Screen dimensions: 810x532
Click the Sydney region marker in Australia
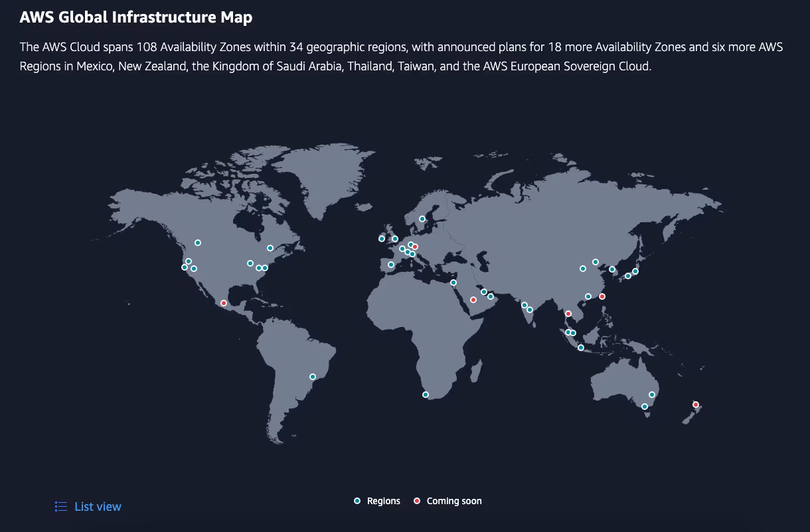click(652, 395)
